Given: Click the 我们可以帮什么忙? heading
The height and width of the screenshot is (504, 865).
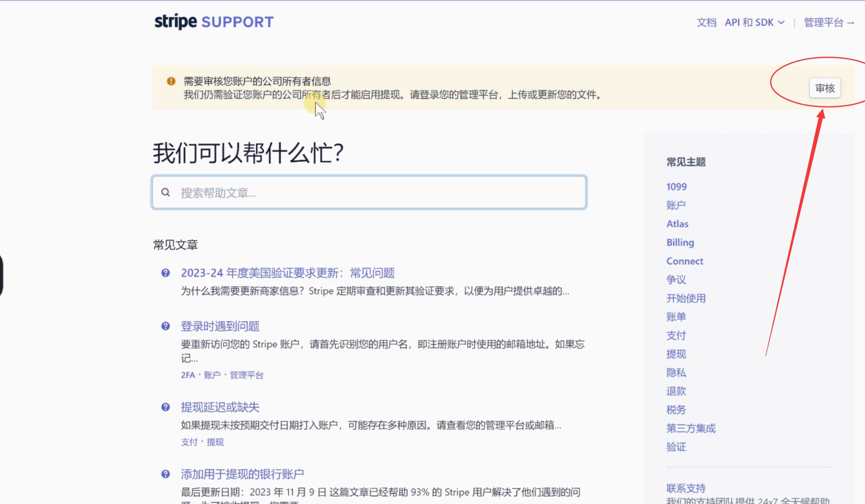Looking at the screenshot, I should click(248, 153).
